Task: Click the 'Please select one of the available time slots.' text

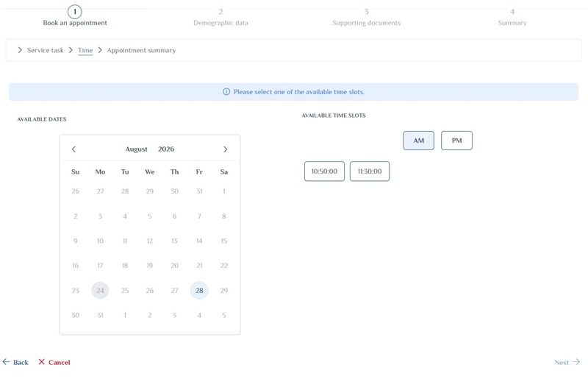Action: (299, 92)
